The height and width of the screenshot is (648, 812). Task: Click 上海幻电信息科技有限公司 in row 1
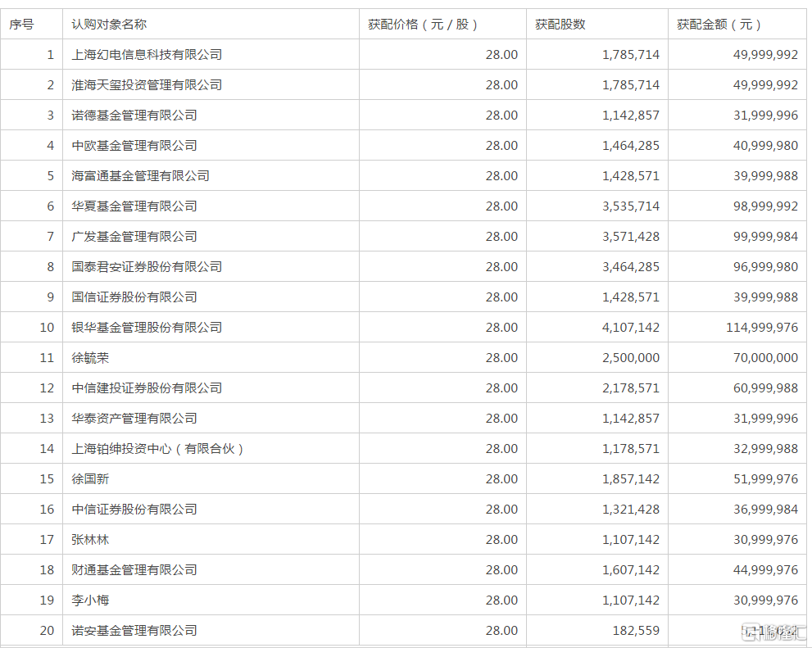point(147,55)
